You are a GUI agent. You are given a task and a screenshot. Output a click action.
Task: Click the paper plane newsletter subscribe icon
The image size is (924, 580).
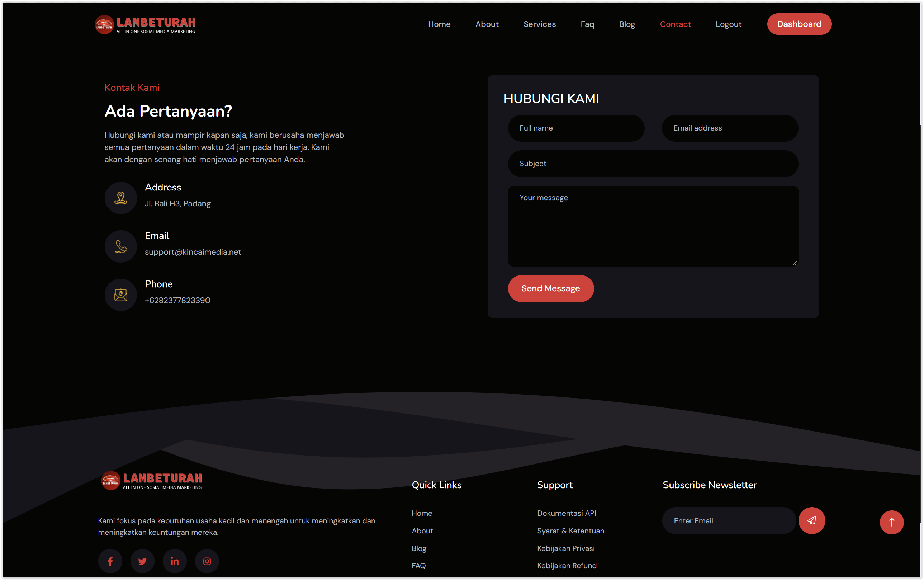(812, 520)
